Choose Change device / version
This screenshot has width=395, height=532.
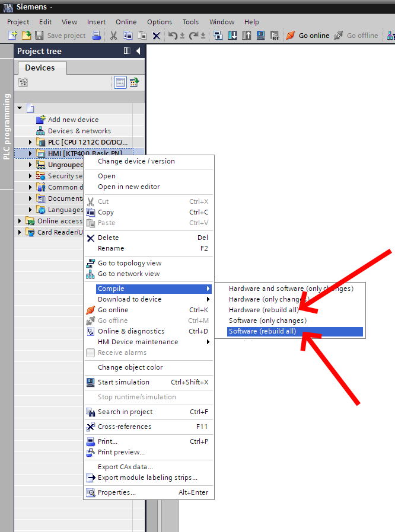coord(149,161)
